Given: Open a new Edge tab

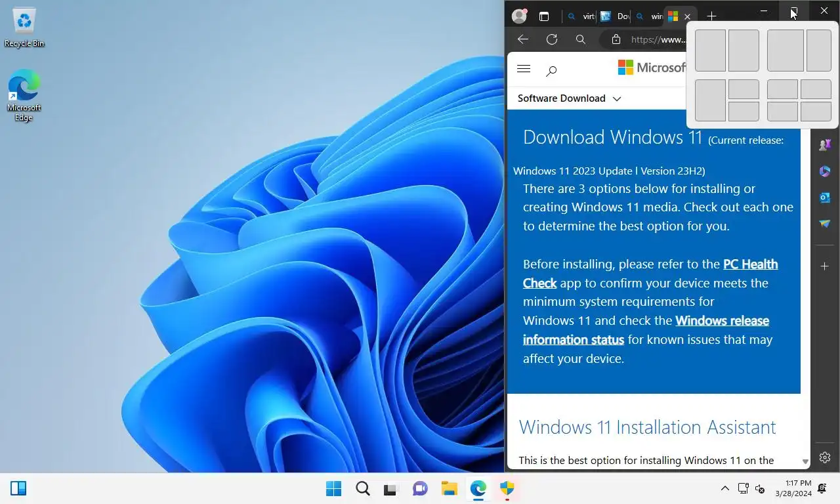Looking at the screenshot, I should (x=711, y=16).
